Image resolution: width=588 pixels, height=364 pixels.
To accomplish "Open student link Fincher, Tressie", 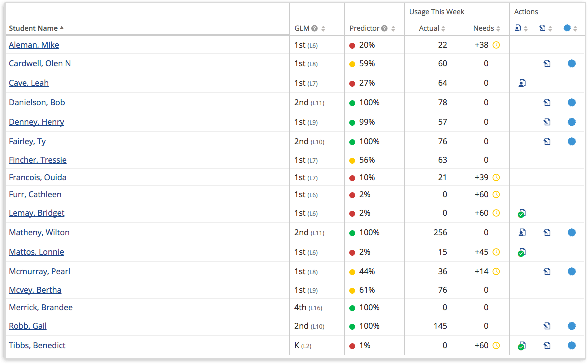I will (38, 160).
